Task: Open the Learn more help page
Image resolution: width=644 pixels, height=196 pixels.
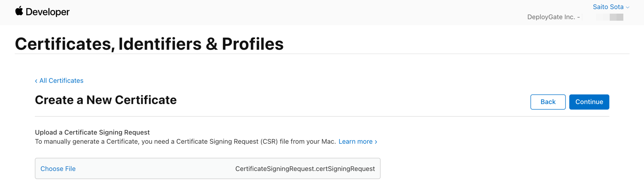Action: 356,141
